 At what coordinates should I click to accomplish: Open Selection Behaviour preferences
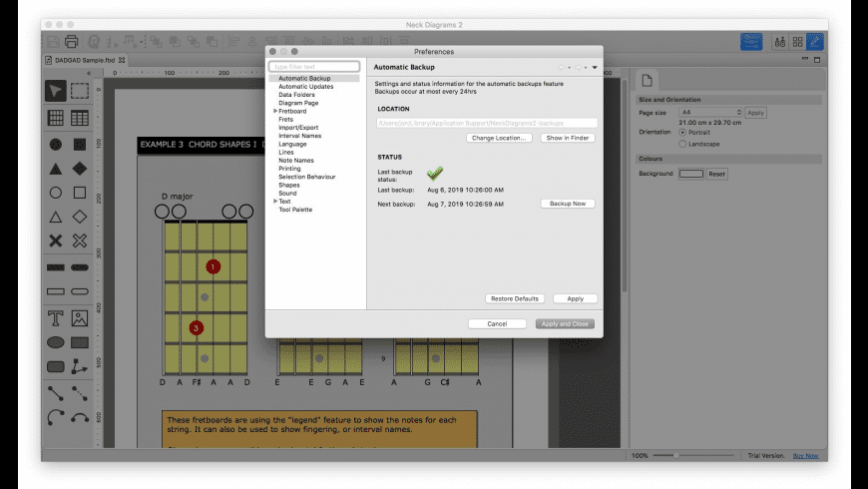pos(306,177)
